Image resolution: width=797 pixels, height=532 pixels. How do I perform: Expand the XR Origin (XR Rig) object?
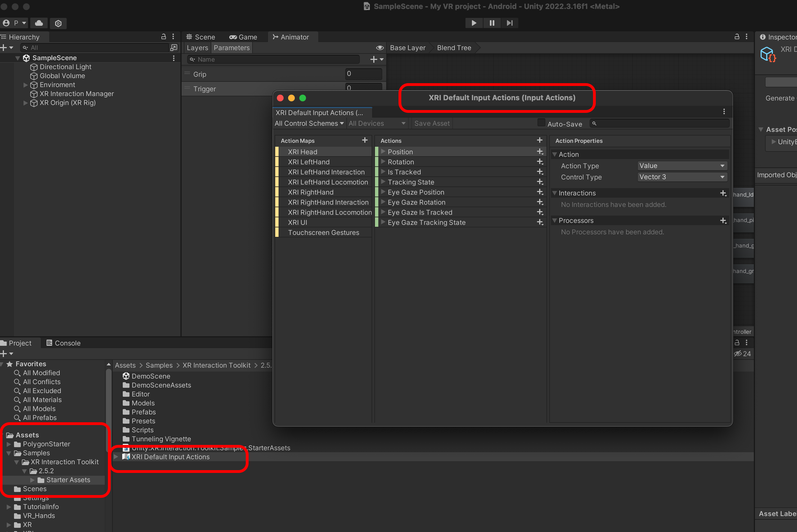(26, 103)
